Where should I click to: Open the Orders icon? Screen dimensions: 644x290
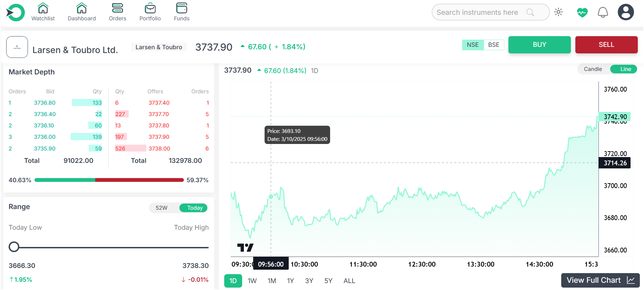pos(117,8)
